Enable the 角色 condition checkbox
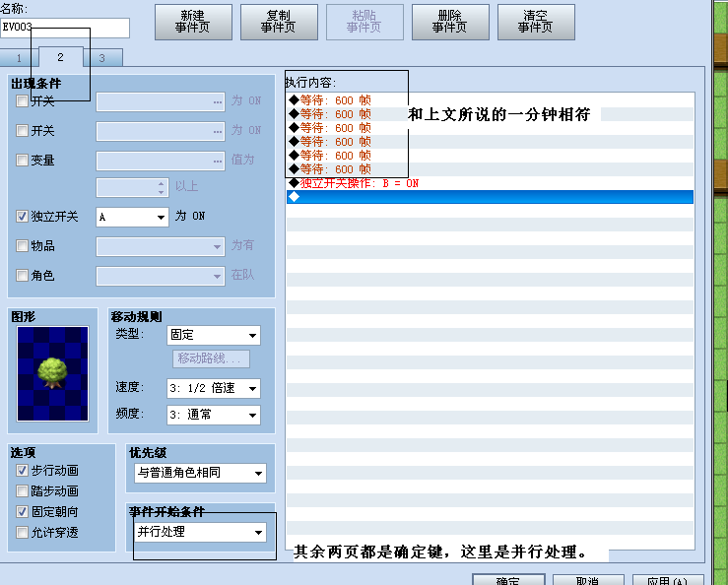This screenshot has width=728, height=585. [x=22, y=276]
